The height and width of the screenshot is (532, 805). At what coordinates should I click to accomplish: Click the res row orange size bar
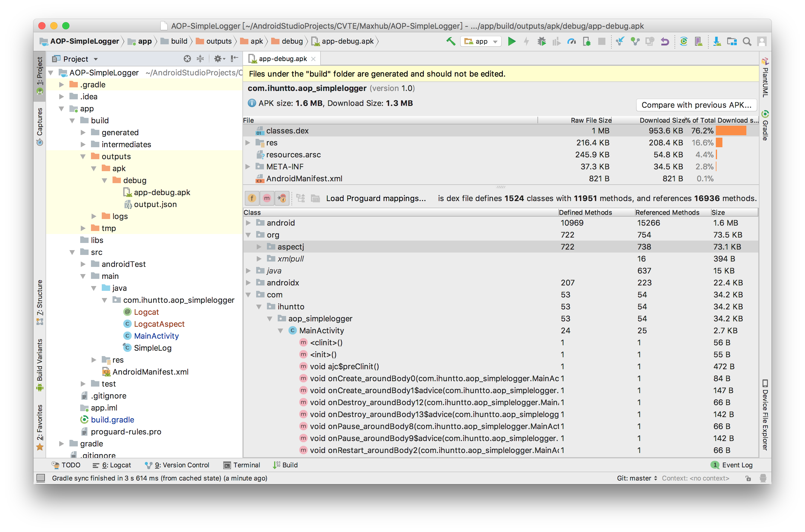tap(719, 142)
